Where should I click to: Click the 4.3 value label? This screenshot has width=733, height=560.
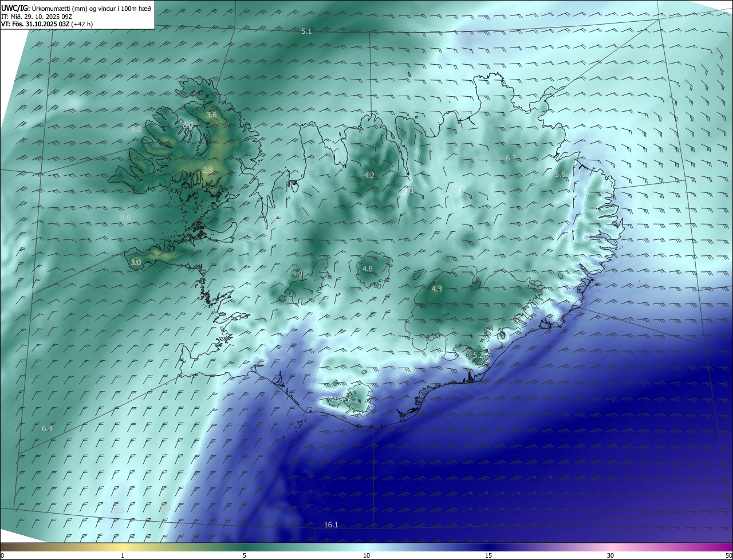pos(437,289)
